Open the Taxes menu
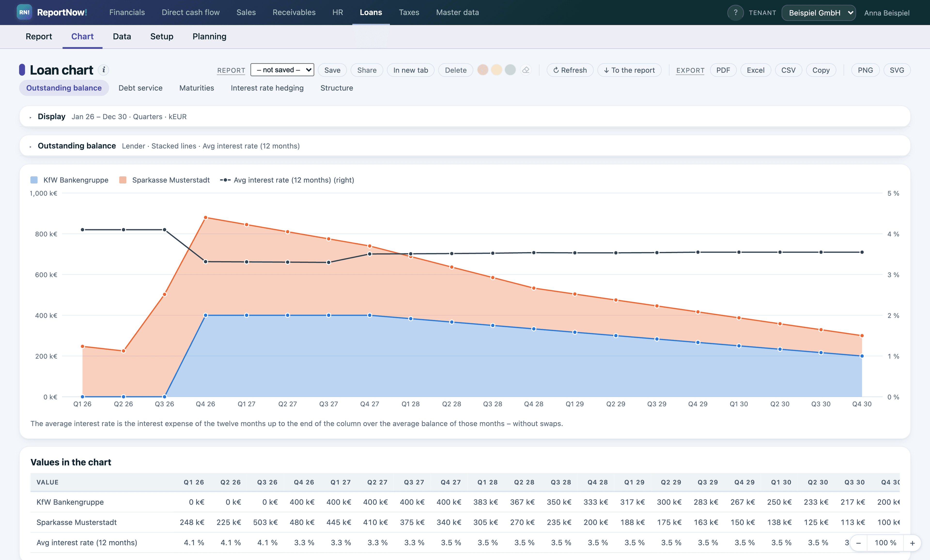Screen dimensions: 930x560 click(409, 12)
